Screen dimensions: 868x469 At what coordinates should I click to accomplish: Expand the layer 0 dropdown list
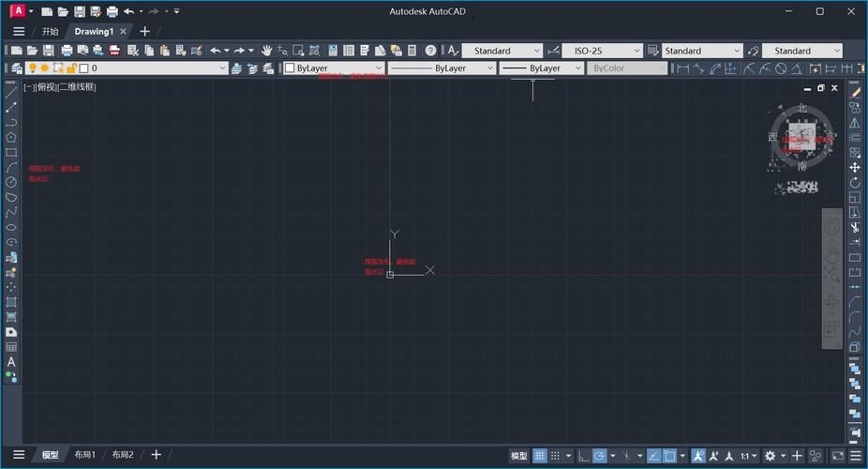coord(222,68)
